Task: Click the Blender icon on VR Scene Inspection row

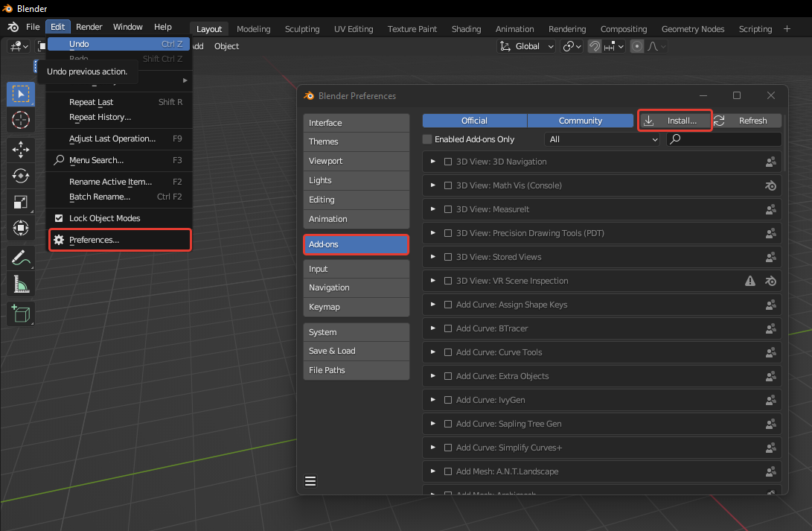Action: point(770,281)
